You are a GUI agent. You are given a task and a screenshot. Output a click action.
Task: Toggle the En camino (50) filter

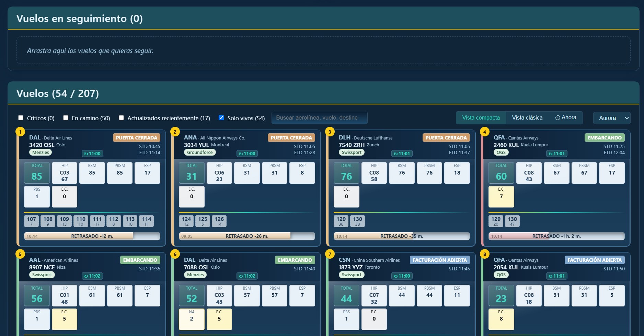click(x=66, y=118)
